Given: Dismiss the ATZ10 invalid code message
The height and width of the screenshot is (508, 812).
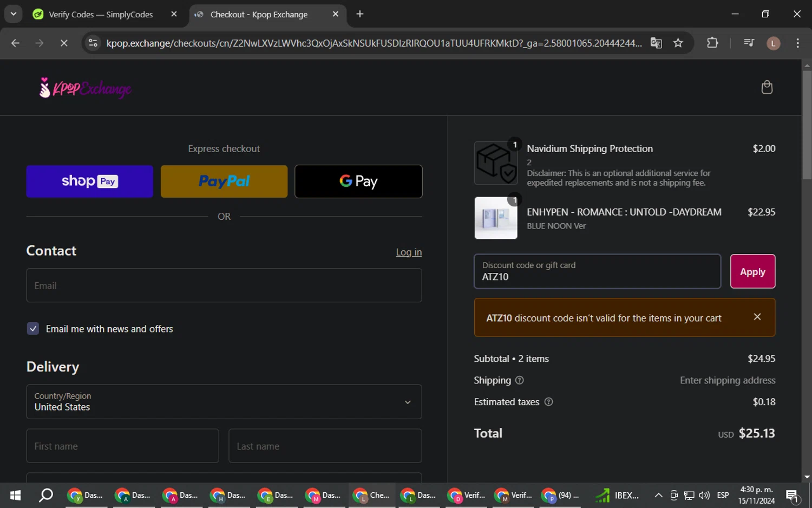Looking at the screenshot, I should (757, 317).
